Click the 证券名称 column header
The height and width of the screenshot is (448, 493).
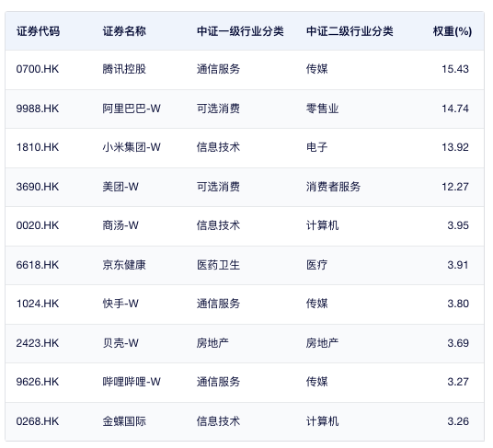point(124,31)
